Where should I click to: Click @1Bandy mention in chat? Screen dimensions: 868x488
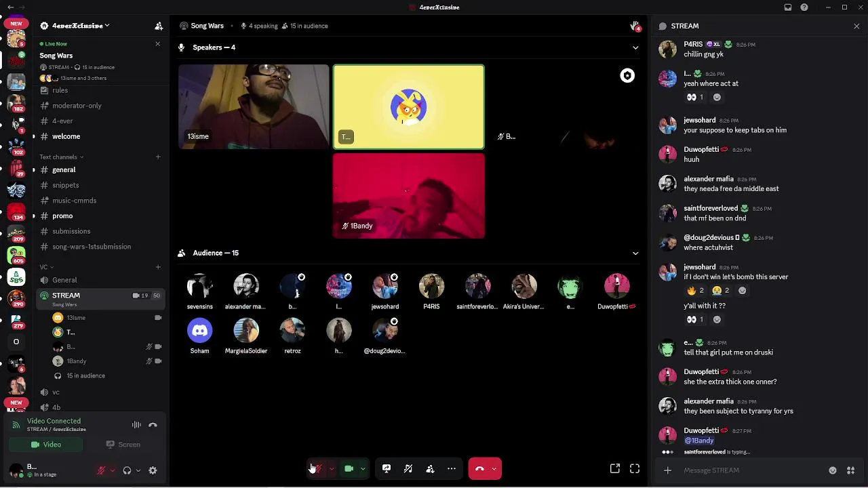699,441
